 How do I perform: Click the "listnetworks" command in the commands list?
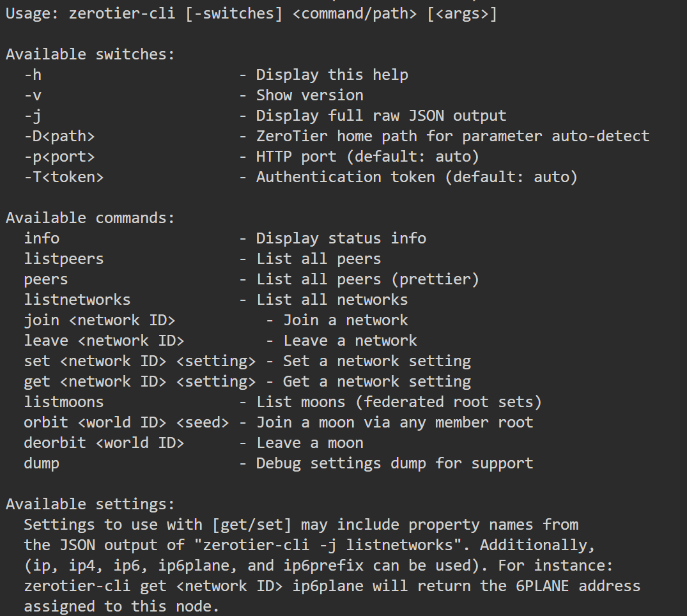77,300
